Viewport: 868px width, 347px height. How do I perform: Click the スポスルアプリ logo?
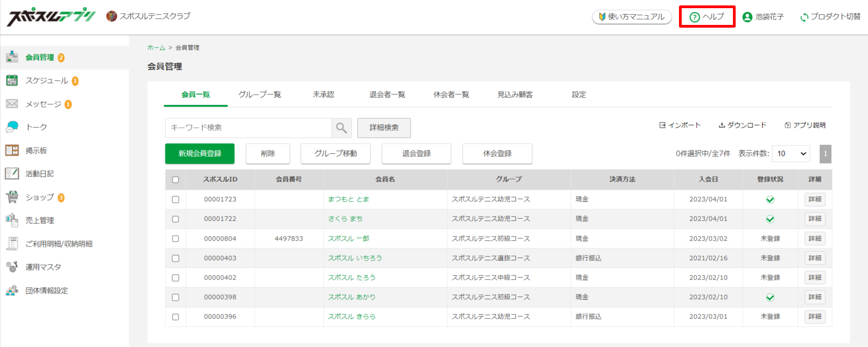point(51,17)
